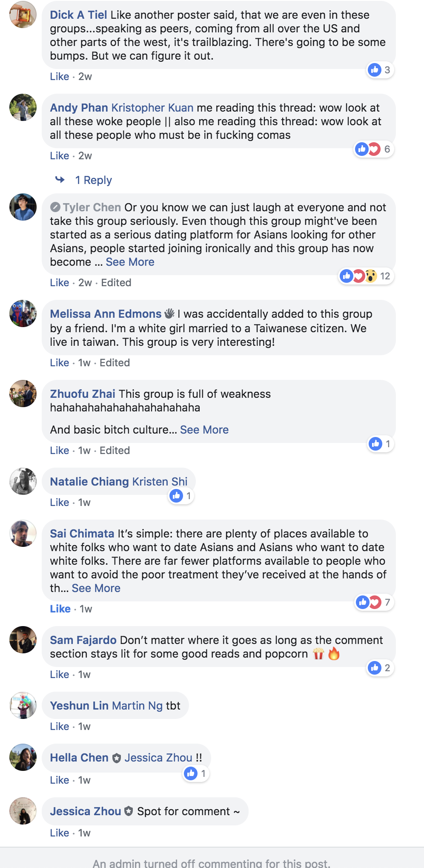Screen dimensions: 424x868
Task: Expand the 1 Reply thread under Andy Phan
Action: click(93, 180)
